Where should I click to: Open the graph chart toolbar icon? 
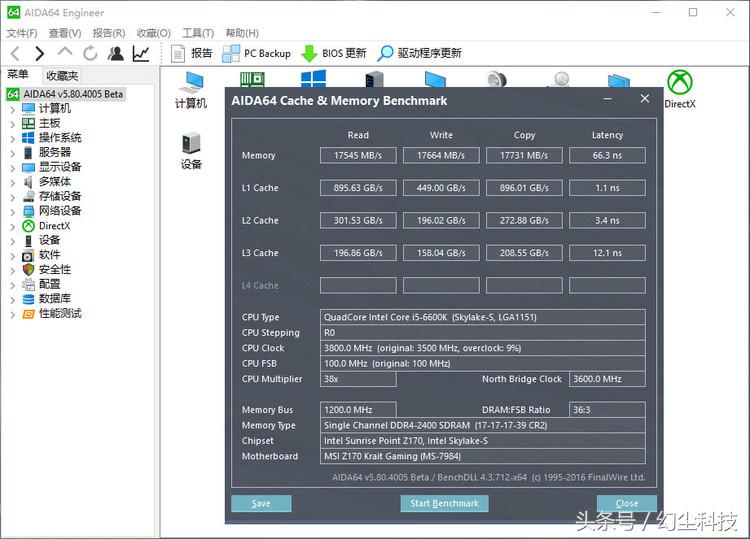click(141, 53)
